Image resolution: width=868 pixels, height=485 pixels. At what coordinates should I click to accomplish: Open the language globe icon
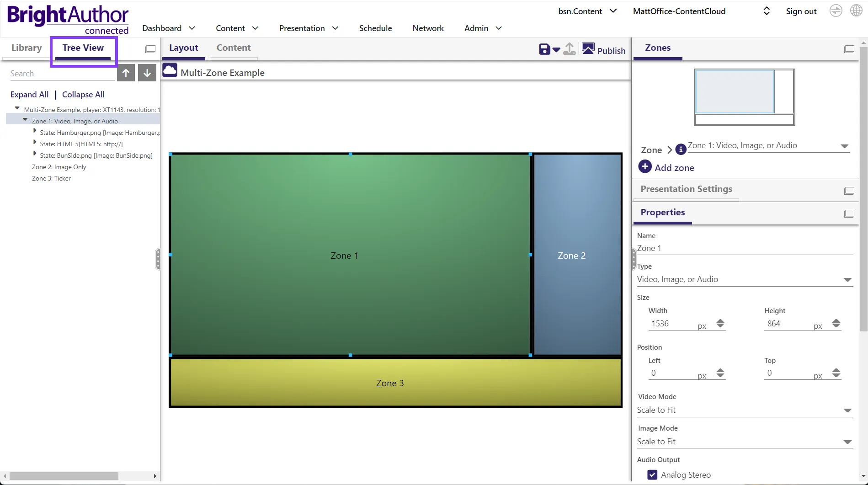[856, 11]
